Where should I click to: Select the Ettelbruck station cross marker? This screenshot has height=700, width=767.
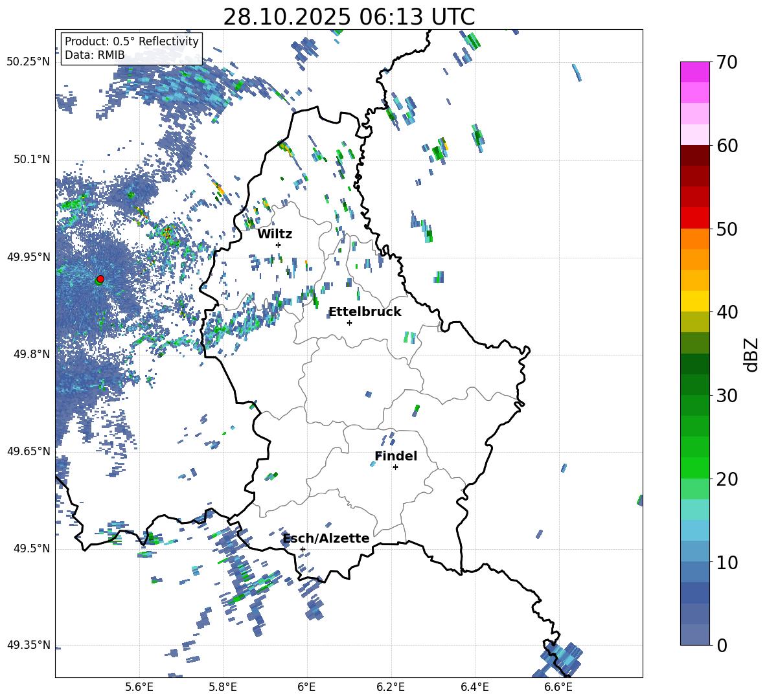click(349, 322)
